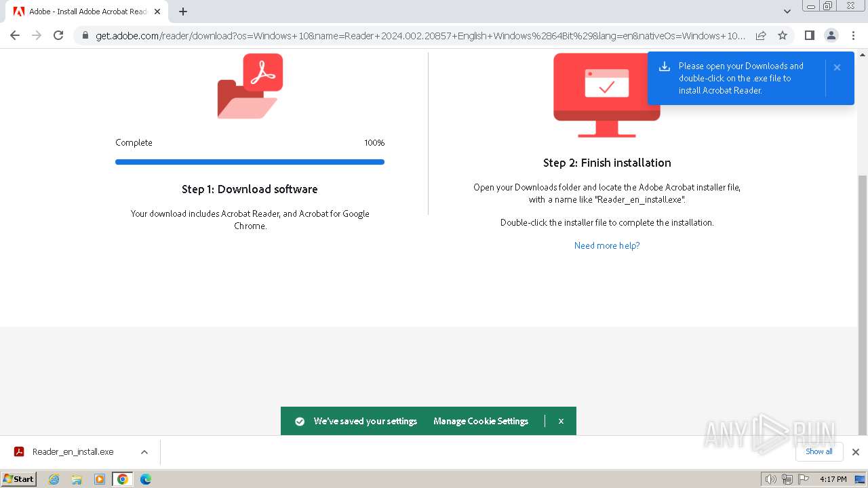868x488 pixels.
Task: Click the green checkmark in cookie banner
Action: [x=300, y=421]
